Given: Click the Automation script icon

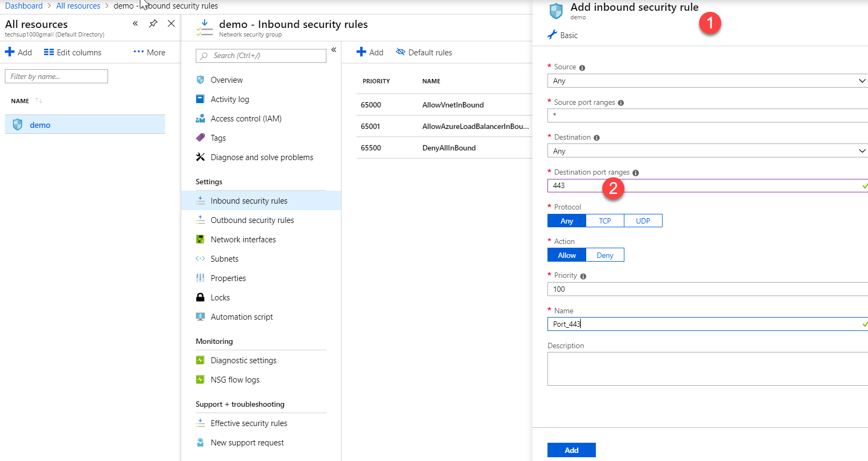Looking at the screenshot, I should (201, 316).
